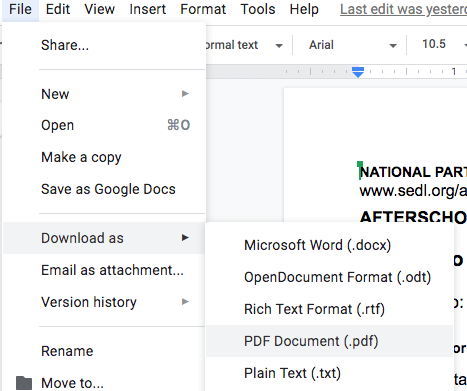Click the NATIONAL PART heading text

[413, 172]
